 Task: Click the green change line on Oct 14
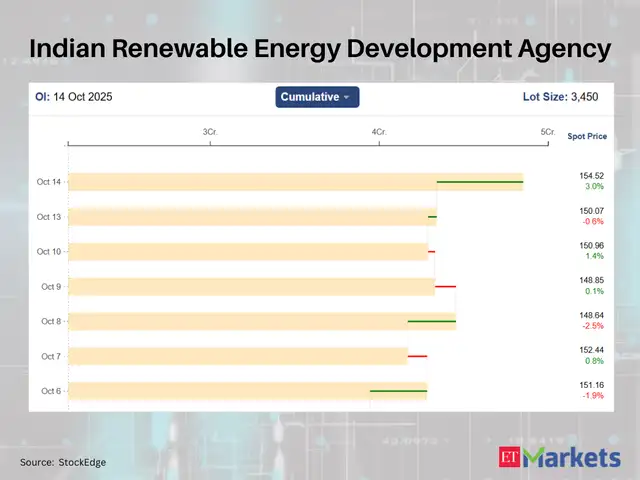pos(479,182)
